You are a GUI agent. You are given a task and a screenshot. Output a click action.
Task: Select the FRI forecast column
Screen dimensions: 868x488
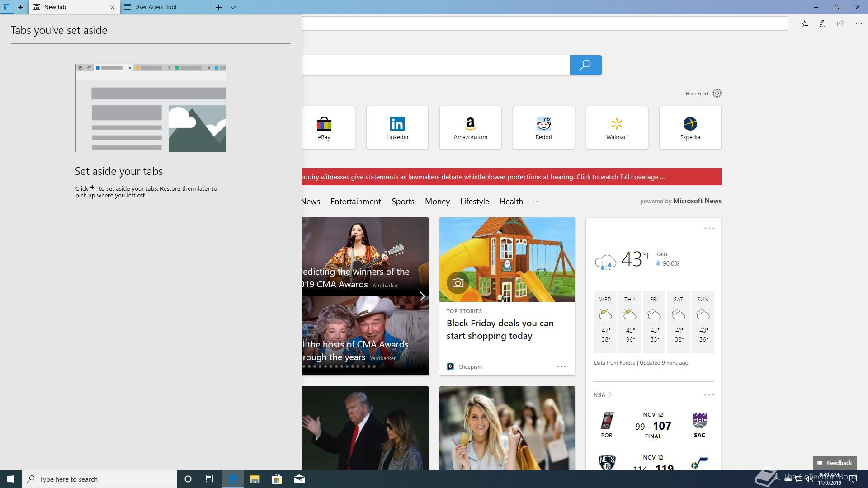click(x=654, y=322)
